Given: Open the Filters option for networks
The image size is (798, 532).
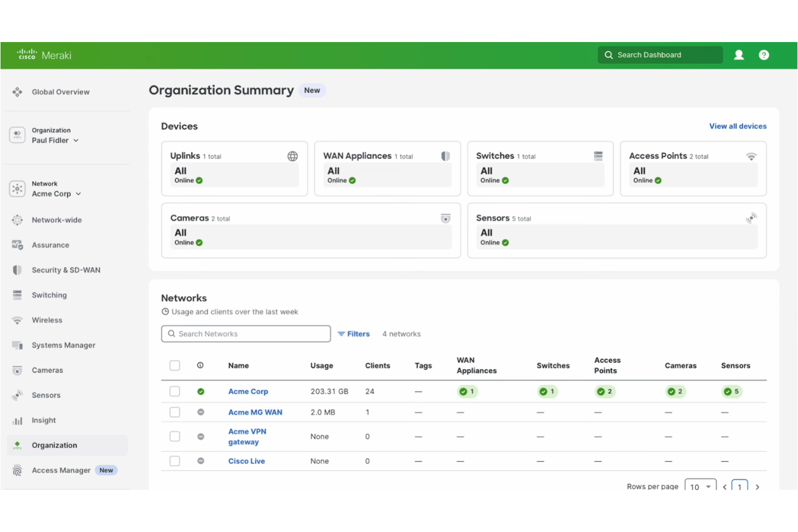Looking at the screenshot, I should [354, 334].
